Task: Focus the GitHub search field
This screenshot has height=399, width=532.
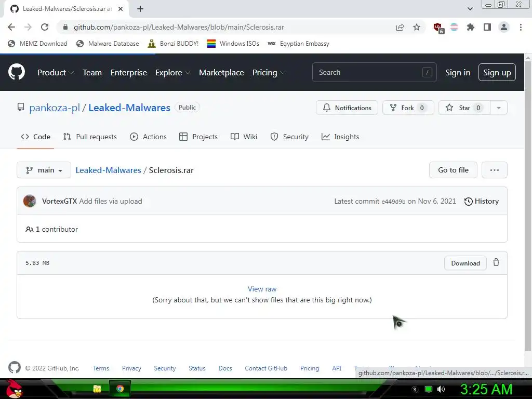Action: pyautogui.click(x=374, y=72)
